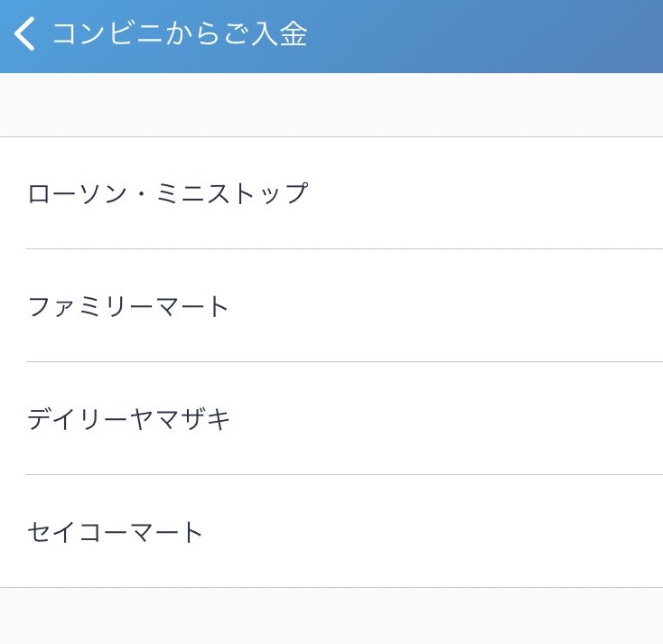Image resolution: width=663 pixels, height=644 pixels.
Task: Select the Seicomart list row
Action: coord(331,531)
